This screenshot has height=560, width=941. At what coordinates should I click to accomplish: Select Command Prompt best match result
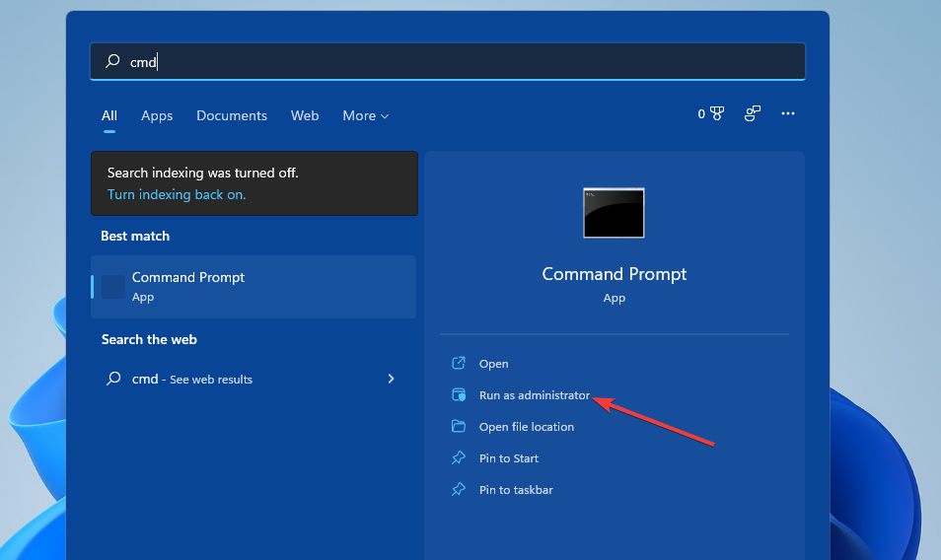(253, 287)
